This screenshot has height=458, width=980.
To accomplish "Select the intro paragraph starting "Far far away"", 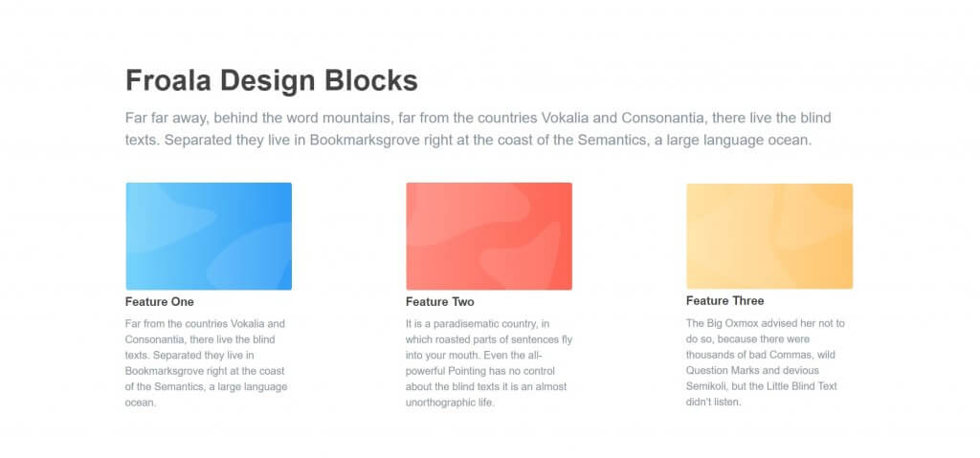I will pyautogui.click(x=479, y=129).
